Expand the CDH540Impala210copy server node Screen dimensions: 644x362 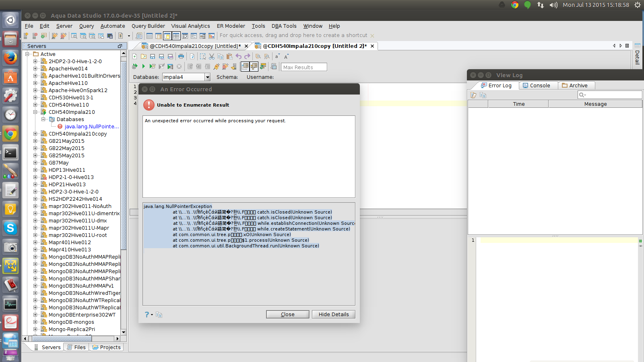click(35, 134)
